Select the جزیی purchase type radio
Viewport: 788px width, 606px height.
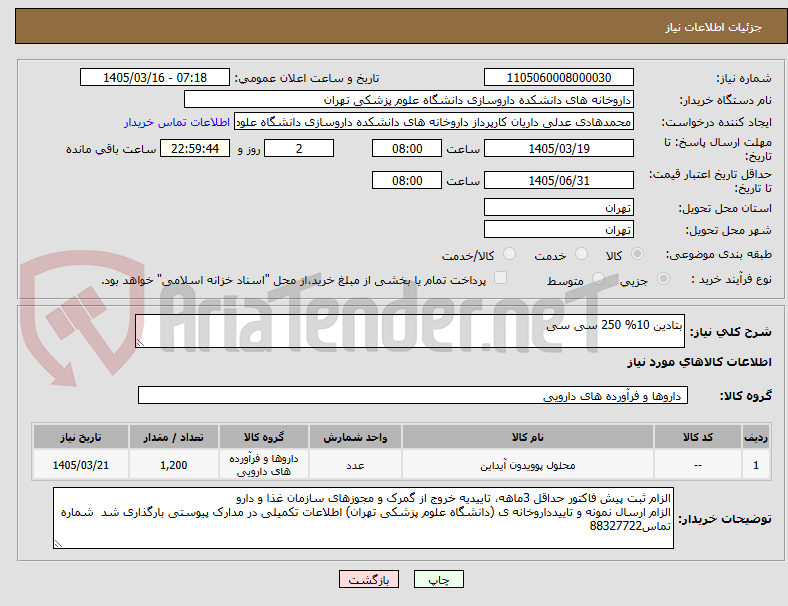click(663, 279)
